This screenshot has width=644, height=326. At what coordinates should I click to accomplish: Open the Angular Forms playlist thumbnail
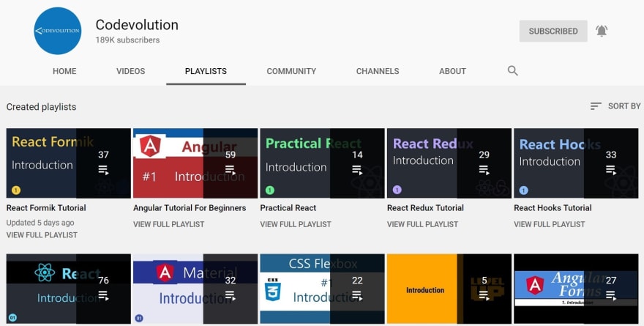(576, 289)
